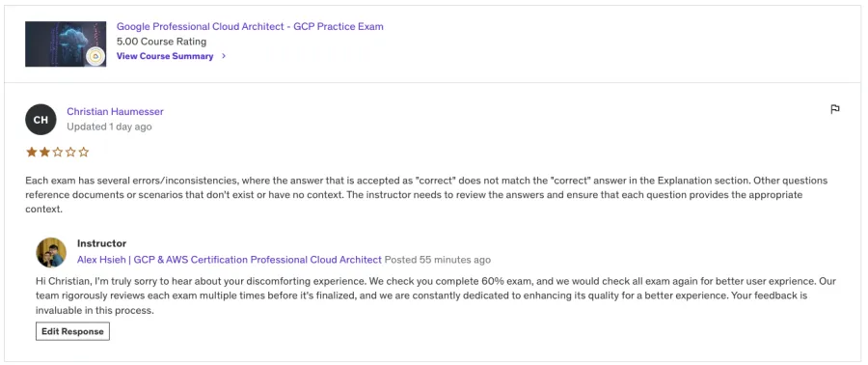The width and height of the screenshot is (868, 365).
Task: Click the first filled rating star
Action: pos(32,152)
